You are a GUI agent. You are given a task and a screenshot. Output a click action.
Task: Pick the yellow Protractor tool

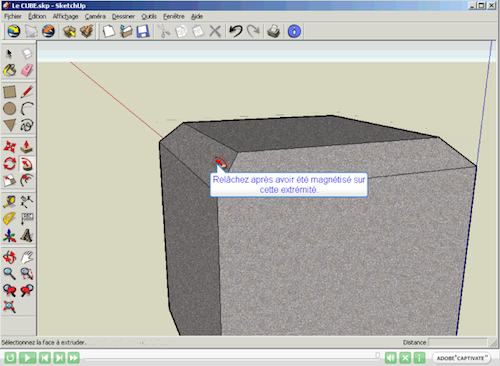pos(9,219)
